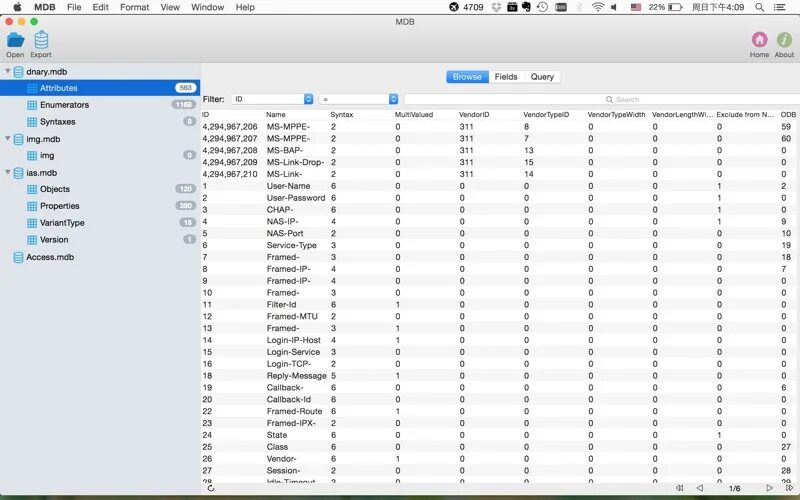Select the User-Name row cell
The image size is (800, 500).
click(x=288, y=186)
